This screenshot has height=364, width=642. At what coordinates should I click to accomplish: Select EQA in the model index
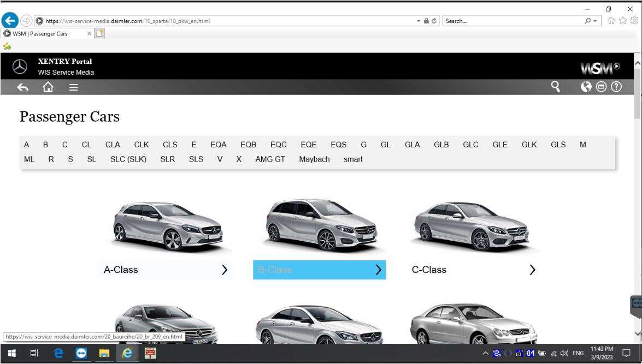pyautogui.click(x=219, y=145)
